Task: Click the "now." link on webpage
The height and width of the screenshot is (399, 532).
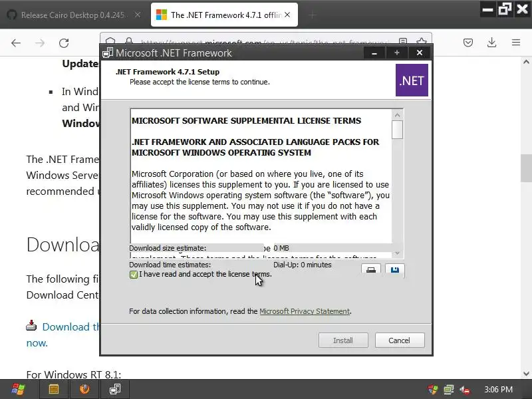Action: pyautogui.click(x=37, y=343)
